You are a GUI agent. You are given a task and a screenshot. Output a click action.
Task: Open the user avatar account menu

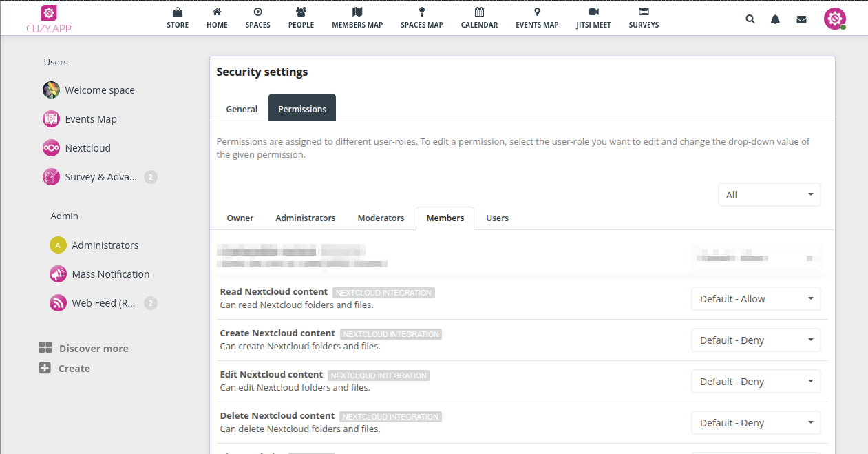click(834, 19)
